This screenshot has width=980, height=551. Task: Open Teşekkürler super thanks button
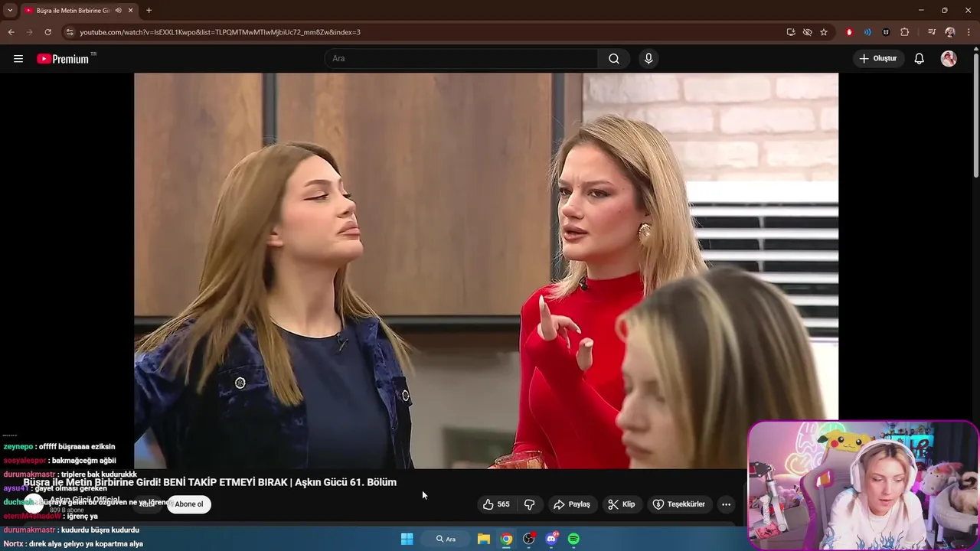click(678, 504)
